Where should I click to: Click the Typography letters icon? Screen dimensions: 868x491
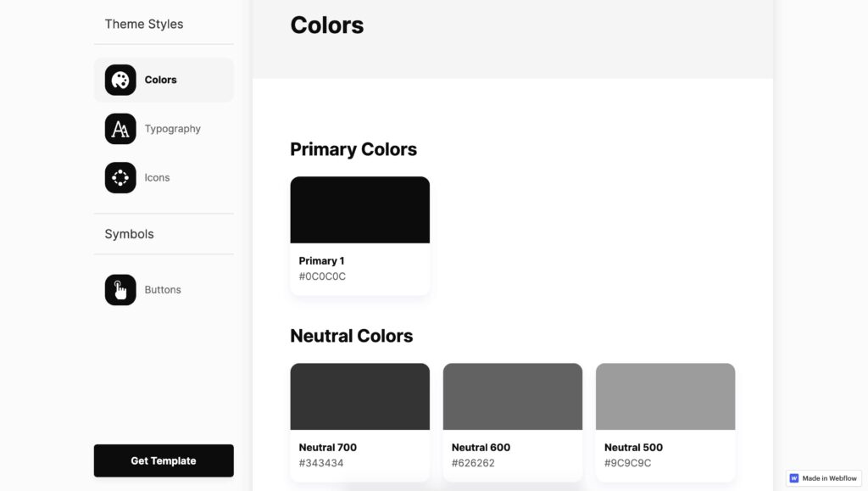(x=120, y=129)
